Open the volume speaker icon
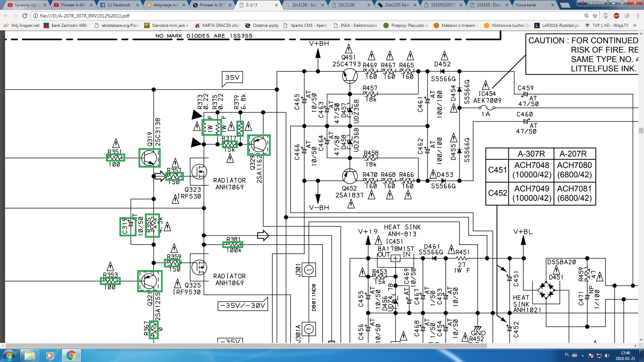Image resolution: width=644 pixels, height=362 pixels. click(x=607, y=356)
